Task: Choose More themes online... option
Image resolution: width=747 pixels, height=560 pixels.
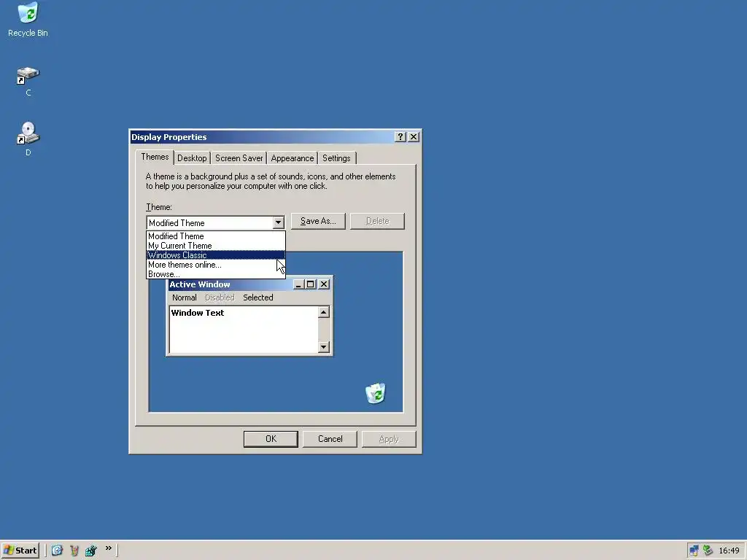Action: (x=216, y=265)
